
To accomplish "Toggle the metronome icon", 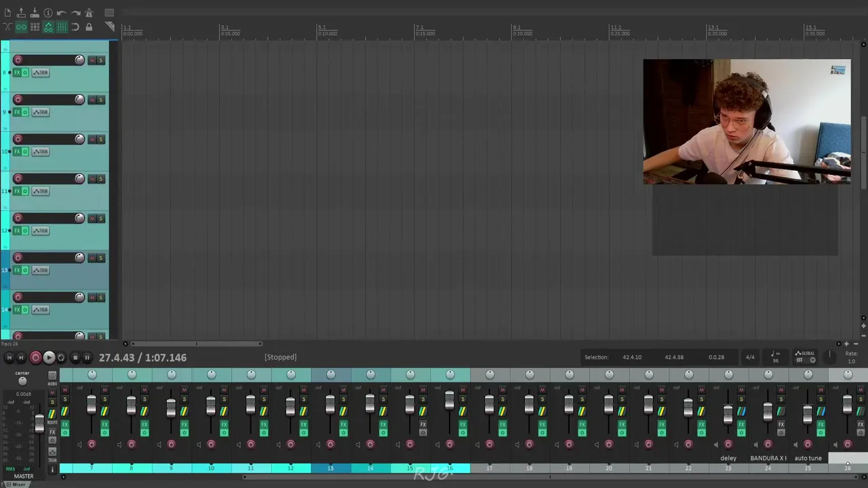I will pos(89,13).
